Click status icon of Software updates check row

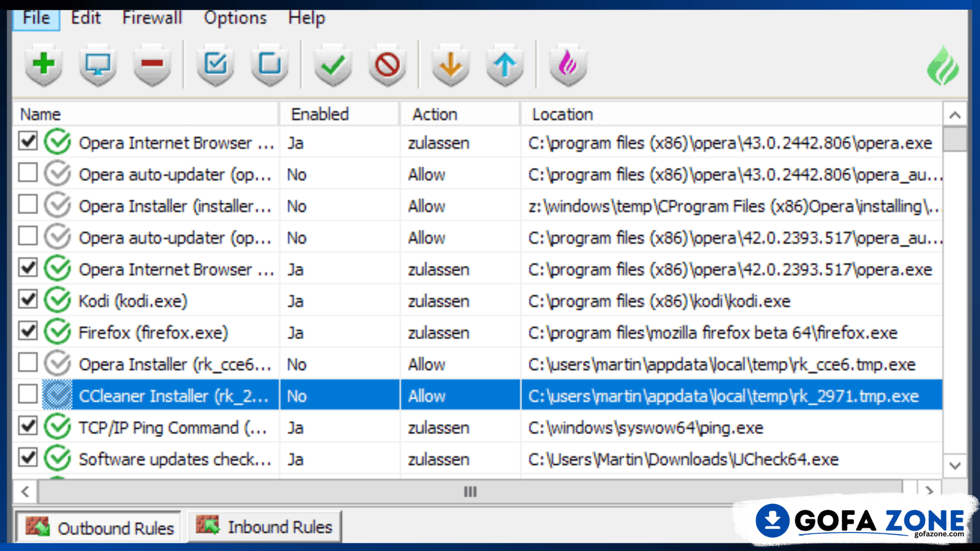[x=58, y=458]
